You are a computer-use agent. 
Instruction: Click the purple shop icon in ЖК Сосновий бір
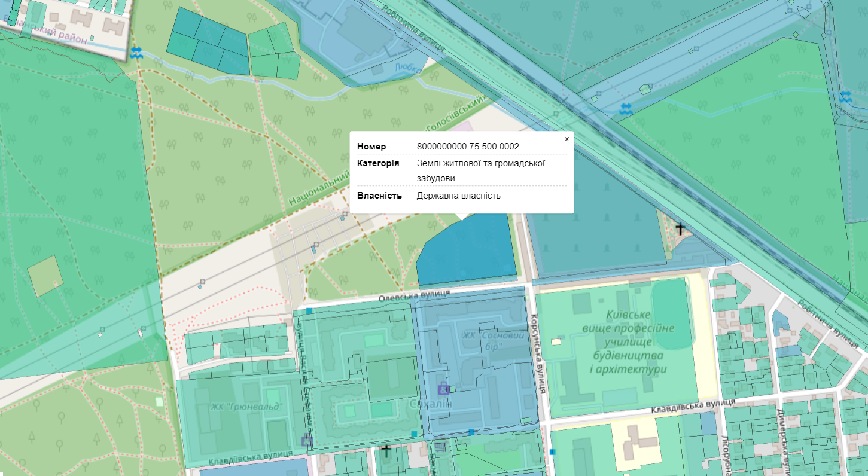(443, 389)
